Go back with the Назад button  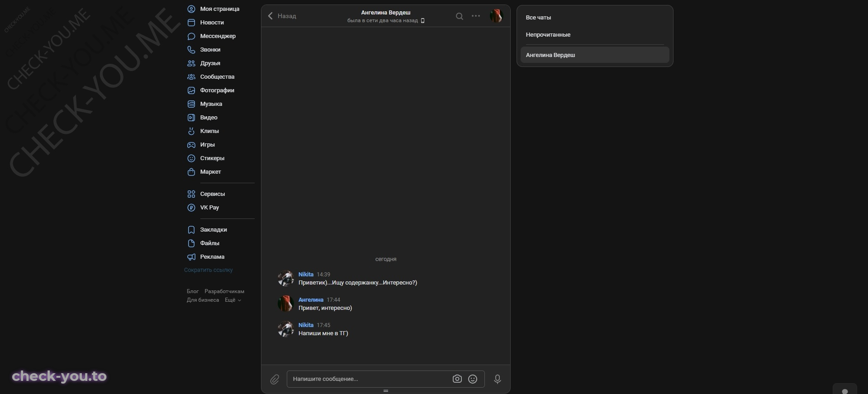pos(282,16)
